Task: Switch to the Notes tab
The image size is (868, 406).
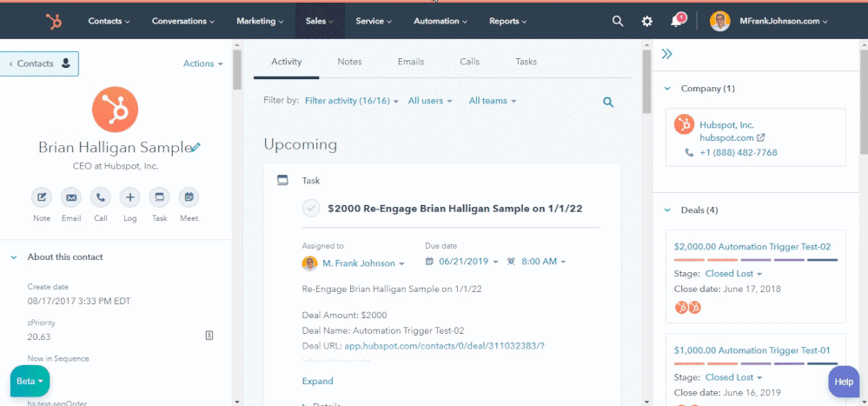Action: 349,62
